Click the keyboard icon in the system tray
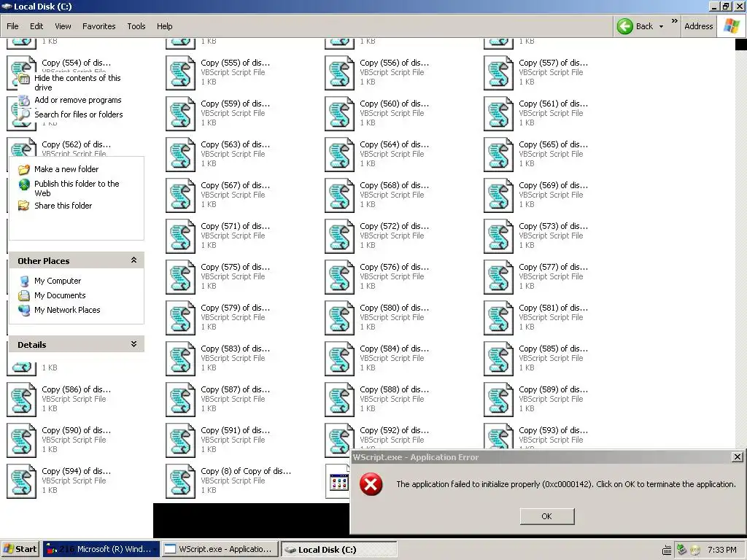Viewport: 747px width, 560px height. coord(667,551)
